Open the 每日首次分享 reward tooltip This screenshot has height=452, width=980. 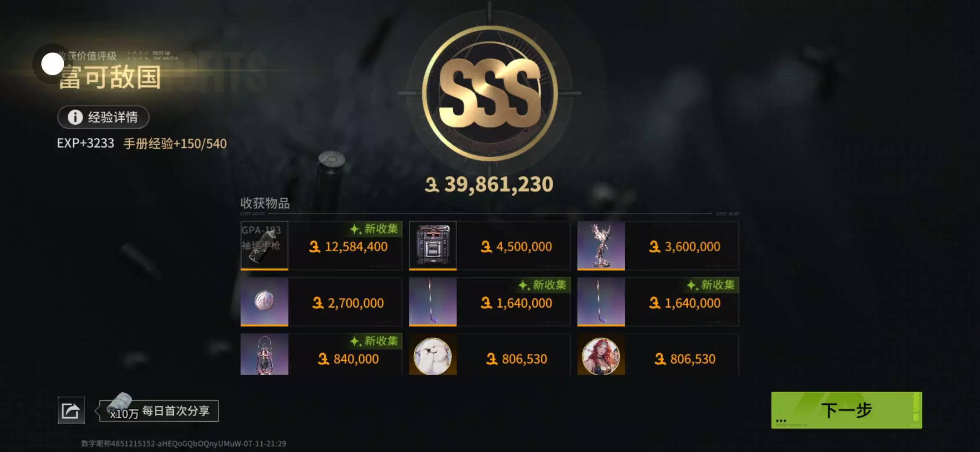(x=159, y=411)
